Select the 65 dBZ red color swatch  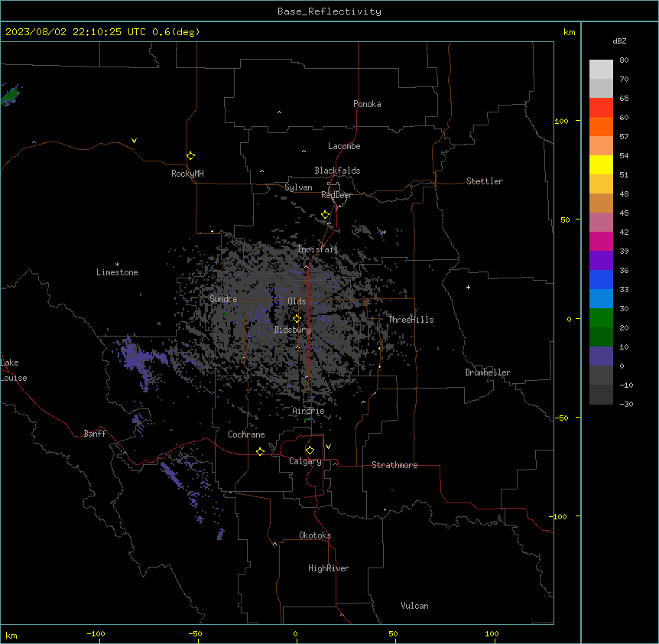coord(601,107)
